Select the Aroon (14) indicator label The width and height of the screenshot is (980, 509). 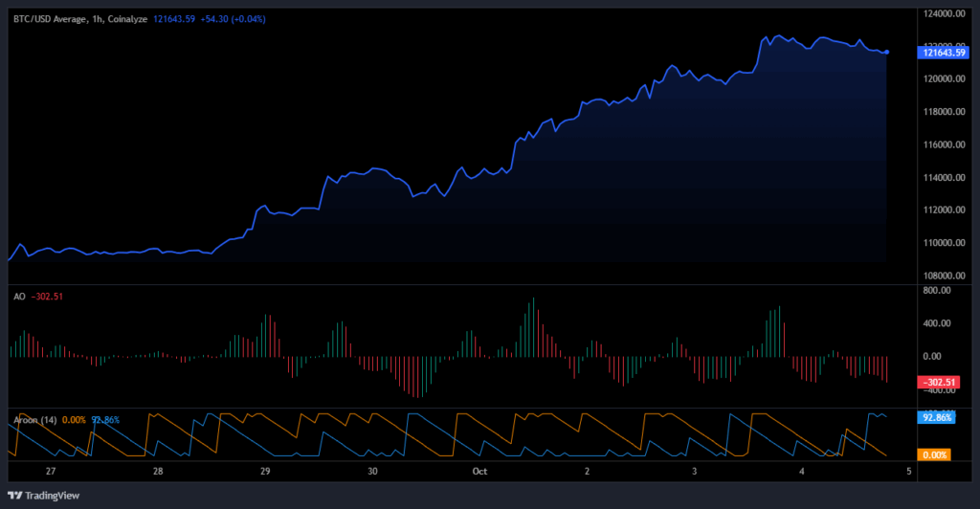pyautogui.click(x=33, y=419)
